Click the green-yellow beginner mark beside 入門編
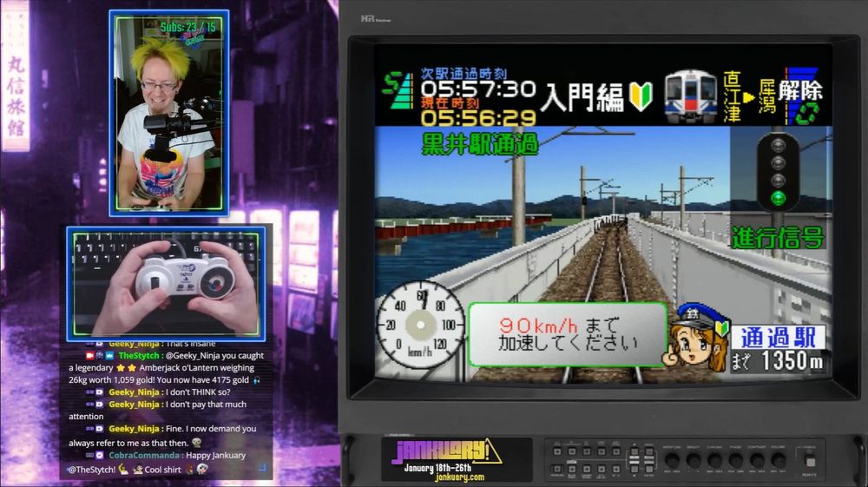This screenshot has height=487, width=868. 641,96
